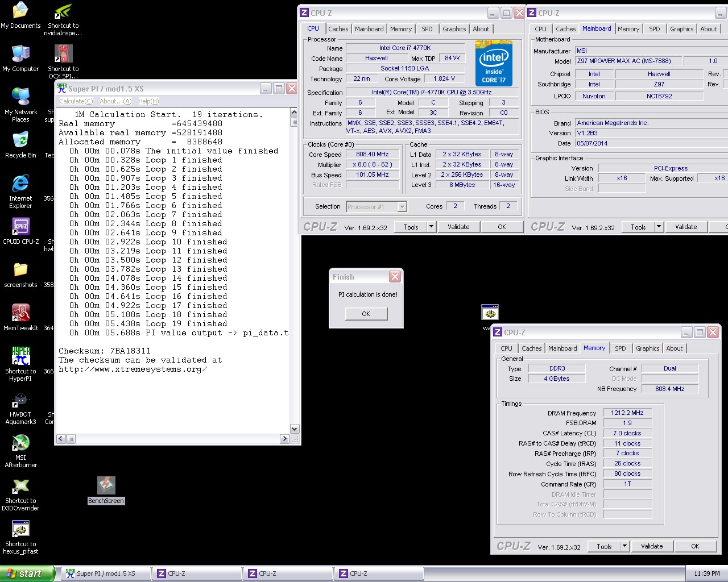Open Graphics tab in first CPU-Z window
Image resolution: width=728 pixels, height=582 pixels.
[454, 29]
